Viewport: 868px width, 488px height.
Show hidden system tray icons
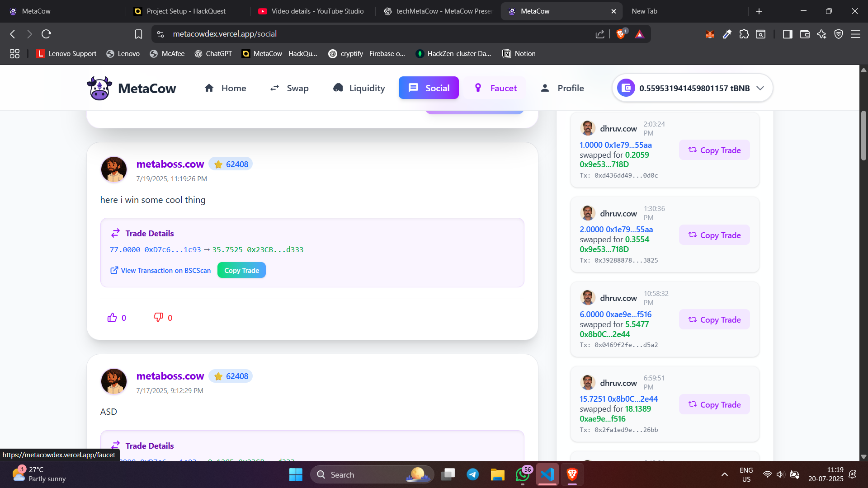pos(724,474)
